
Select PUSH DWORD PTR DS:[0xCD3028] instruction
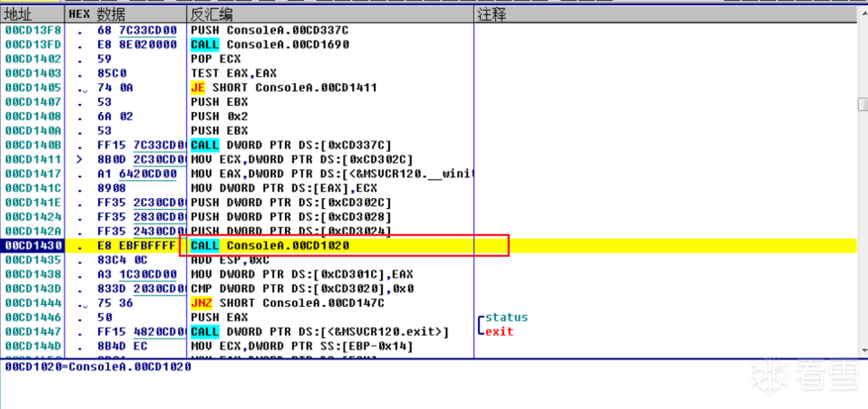291,217
